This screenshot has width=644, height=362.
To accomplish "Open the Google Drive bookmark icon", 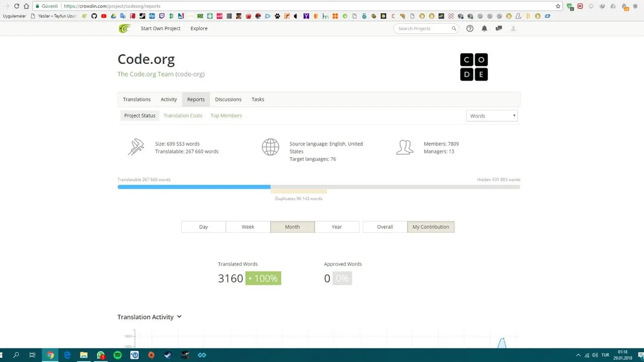I will (x=113, y=16).
